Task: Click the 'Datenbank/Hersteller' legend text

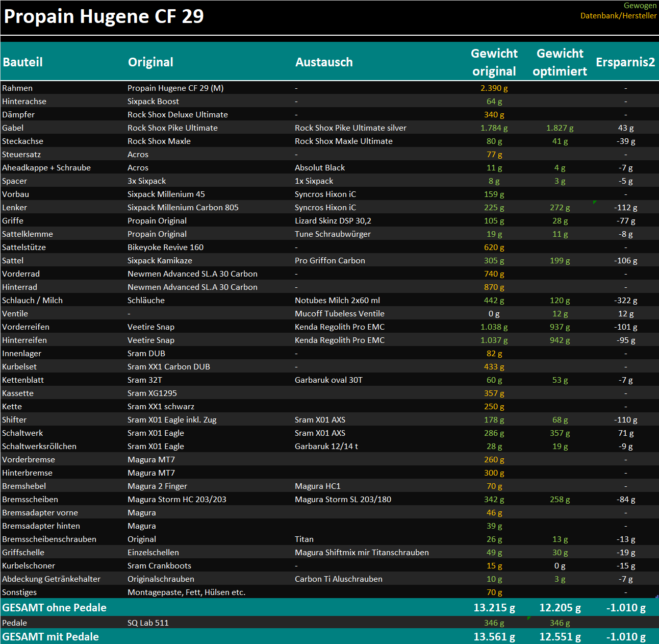Action: click(618, 16)
